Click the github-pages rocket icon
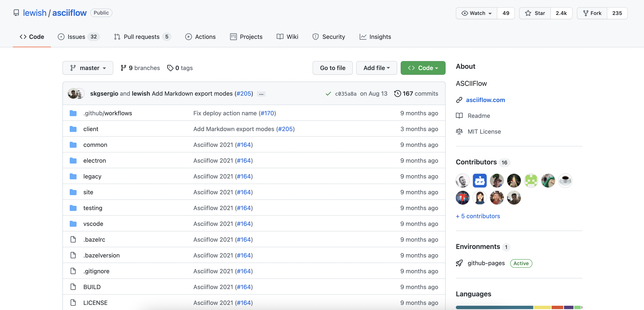Screen dimensions: 644x310 pos(459,263)
